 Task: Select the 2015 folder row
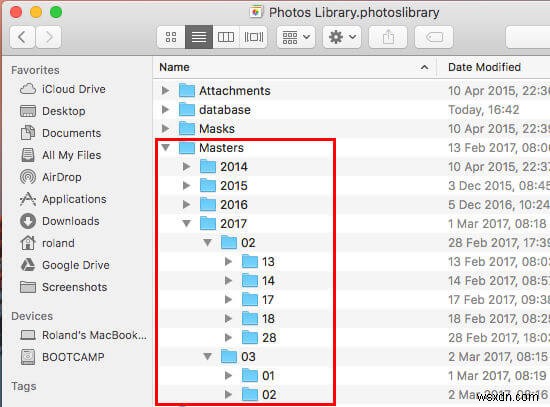pyautogui.click(x=352, y=185)
